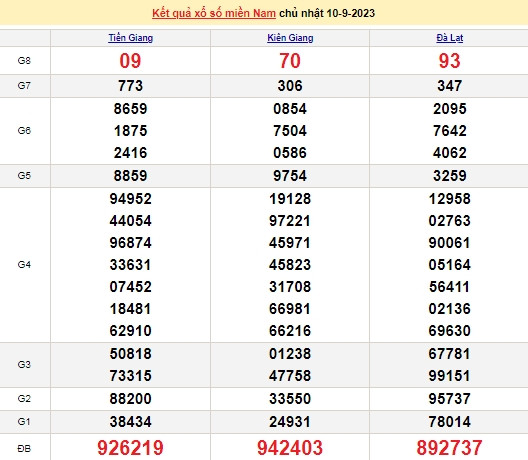The image size is (528, 460).
Task: Click the G4 number '62910'
Action: pyautogui.click(x=130, y=331)
